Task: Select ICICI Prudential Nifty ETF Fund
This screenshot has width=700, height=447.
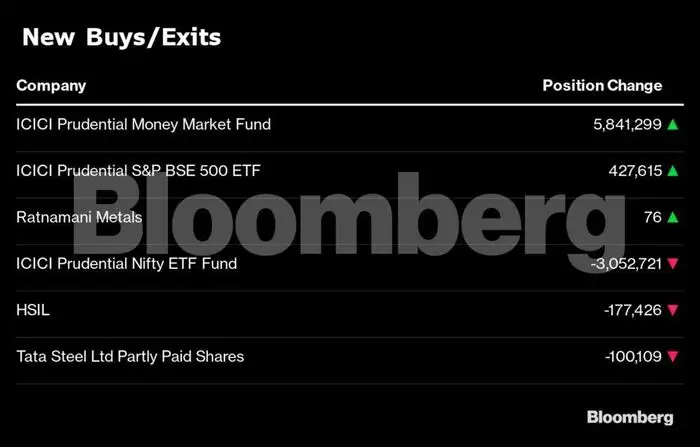Action: point(127,264)
